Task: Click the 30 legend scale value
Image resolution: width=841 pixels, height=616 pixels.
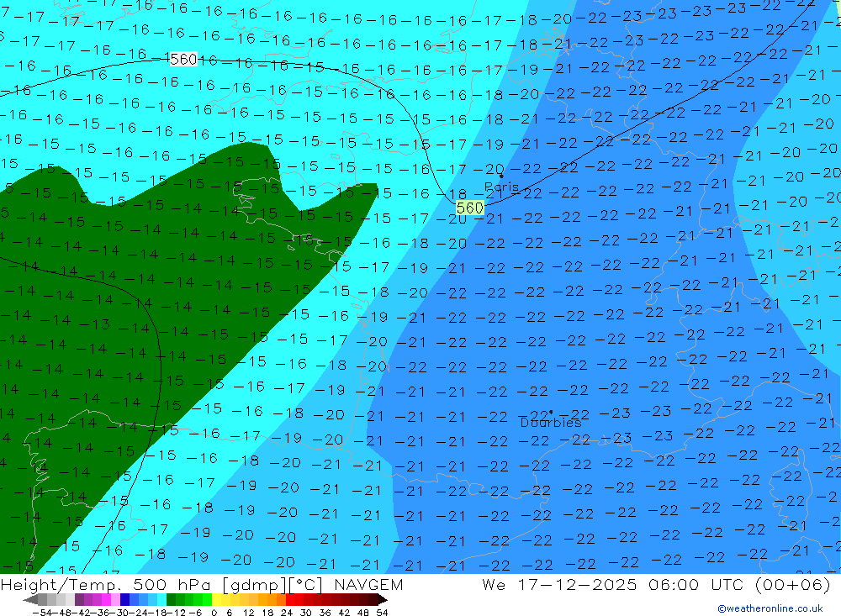Action: pyautogui.click(x=306, y=613)
